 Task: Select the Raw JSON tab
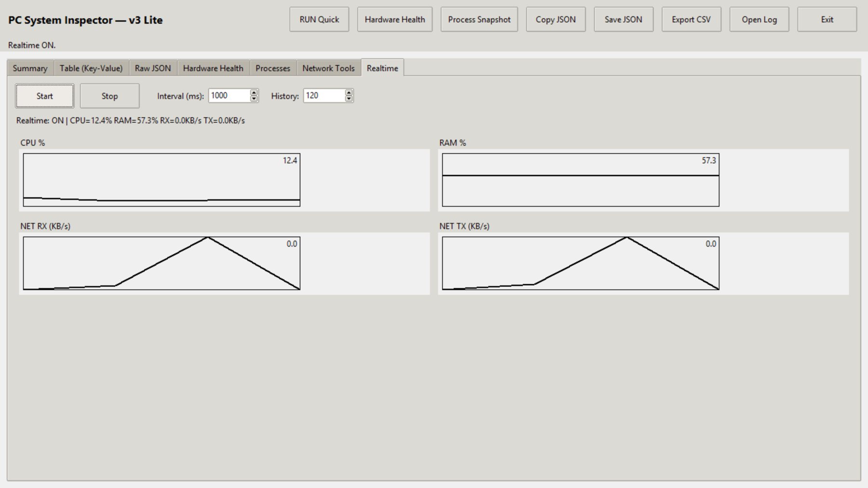tap(152, 68)
